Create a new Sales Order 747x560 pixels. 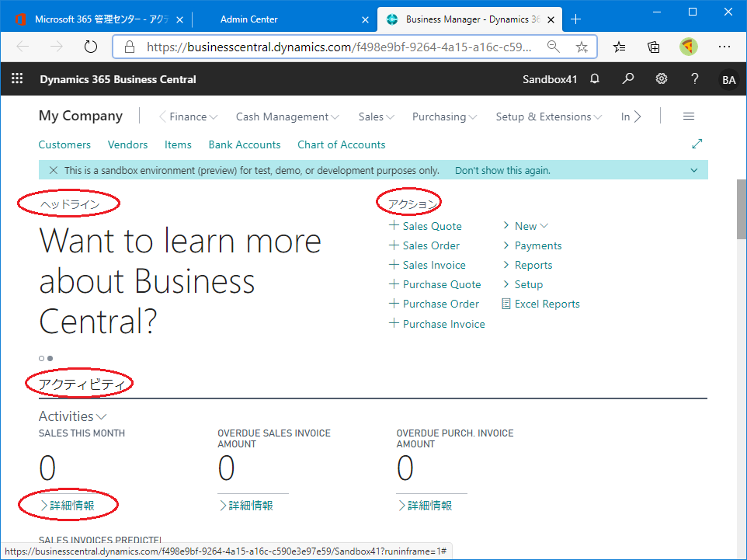pyautogui.click(x=425, y=245)
